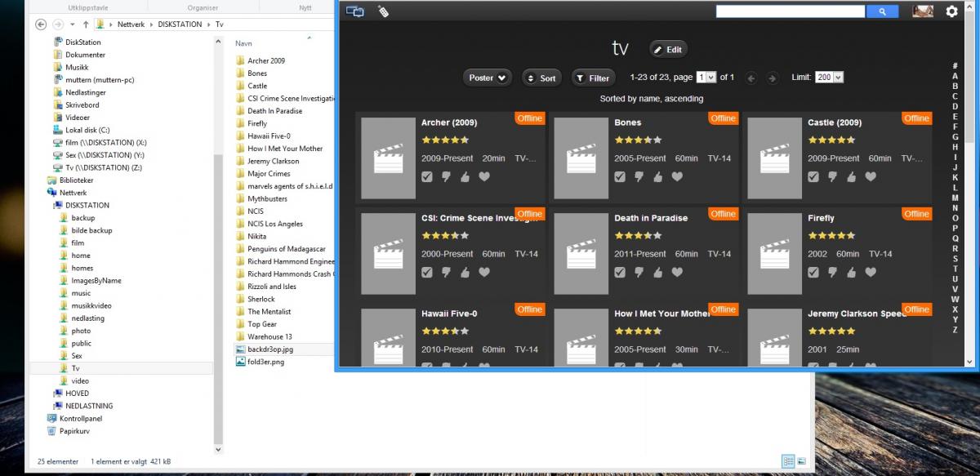Click the heart icon on Firefly
This screenshot has height=476, width=980.
pyautogui.click(x=871, y=273)
